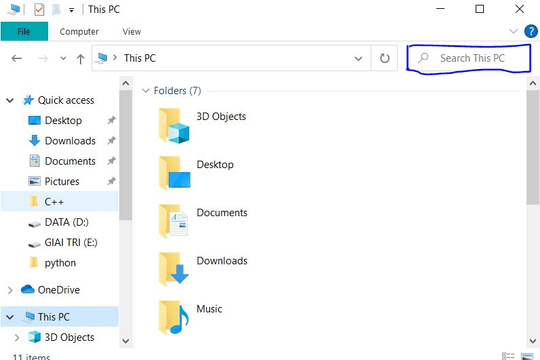Click This PC in the address bar
This screenshot has width=540, height=360.
coord(139,58)
